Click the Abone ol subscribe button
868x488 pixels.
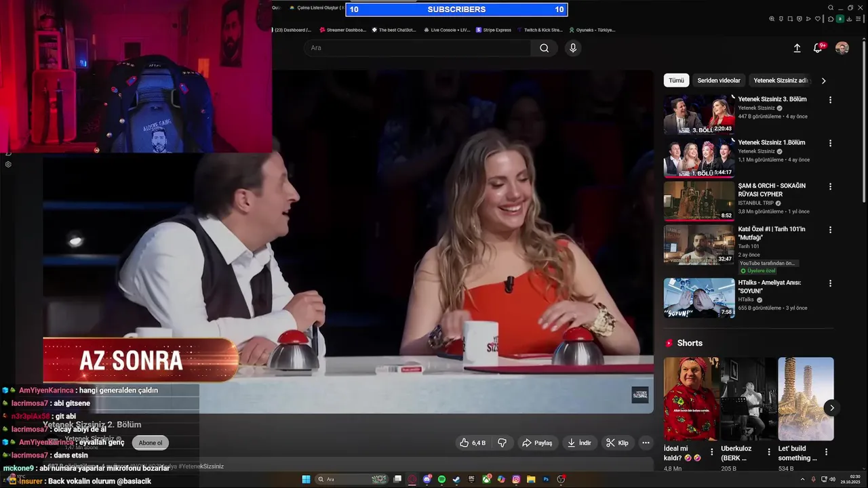pos(151,443)
